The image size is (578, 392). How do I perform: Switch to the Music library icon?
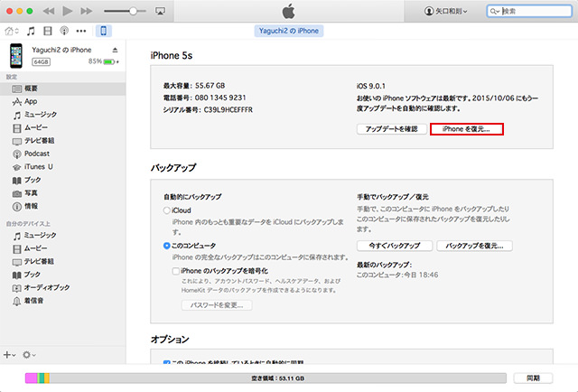click(x=31, y=31)
